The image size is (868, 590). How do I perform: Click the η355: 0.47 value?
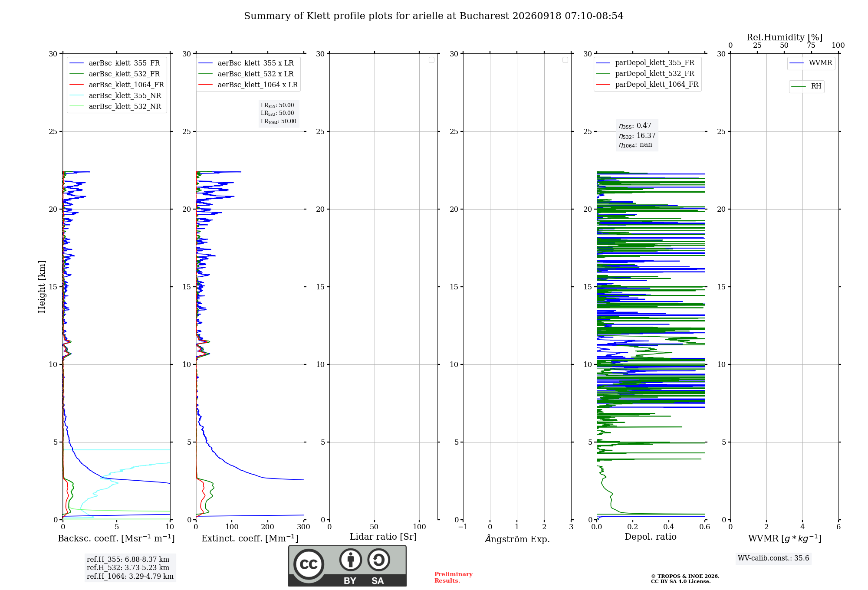pos(635,126)
